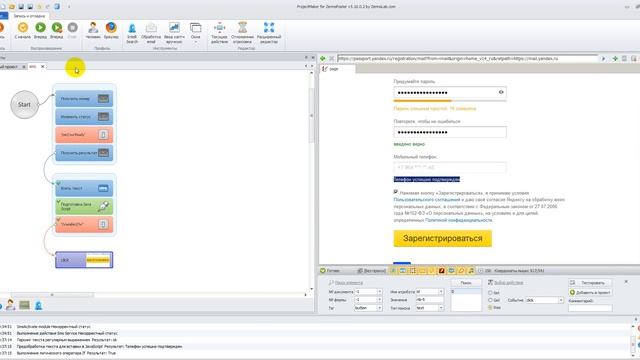This screenshot has height=360, width=640.
Task: Click the browser address URL field
Action: 468,58
